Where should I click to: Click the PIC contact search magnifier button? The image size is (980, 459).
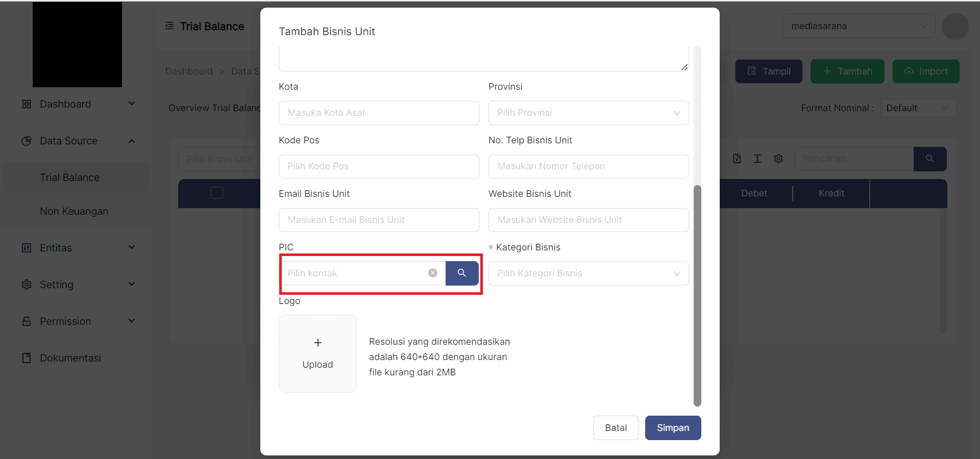click(x=462, y=273)
